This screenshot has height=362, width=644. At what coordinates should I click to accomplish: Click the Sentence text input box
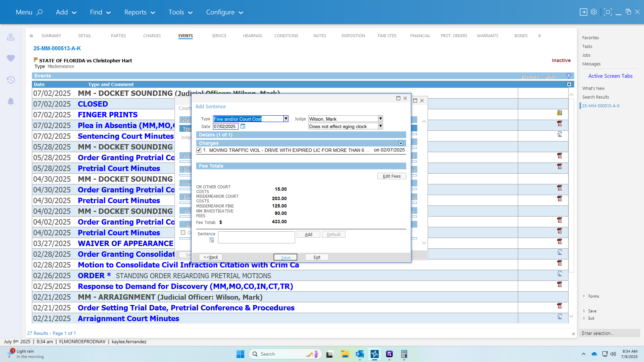[257, 237]
